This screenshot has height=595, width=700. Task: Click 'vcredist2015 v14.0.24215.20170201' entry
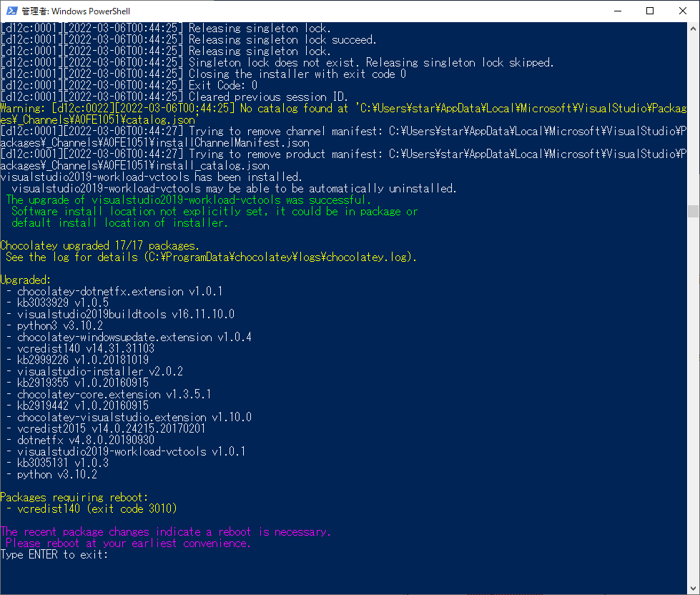(111, 428)
